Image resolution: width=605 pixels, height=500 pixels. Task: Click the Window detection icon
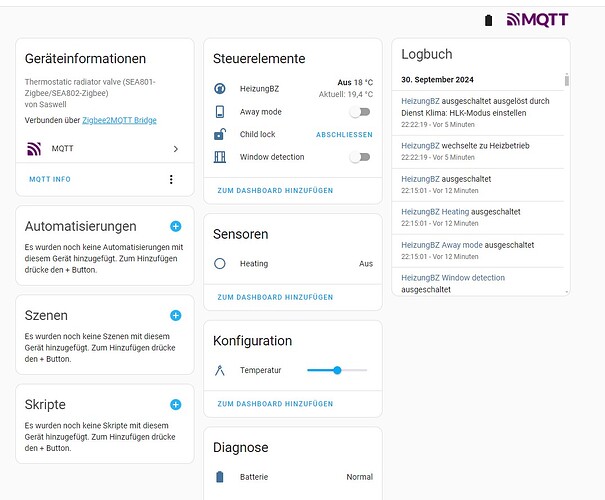[220, 157]
